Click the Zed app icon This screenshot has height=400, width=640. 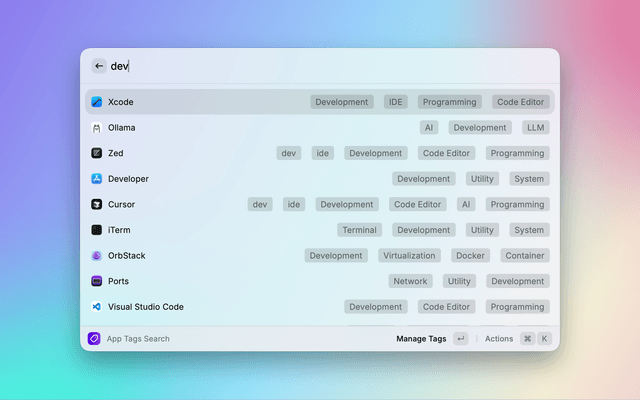click(97, 153)
